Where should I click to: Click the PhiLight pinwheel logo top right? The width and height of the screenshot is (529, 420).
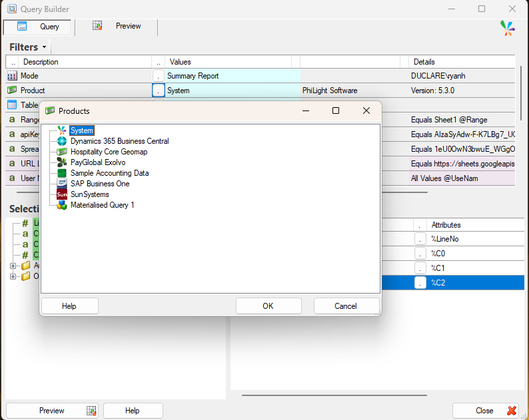coord(508,28)
